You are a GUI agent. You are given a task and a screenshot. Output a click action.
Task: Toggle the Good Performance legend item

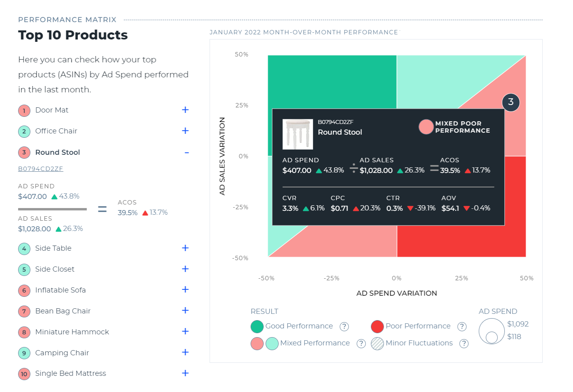click(x=299, y=326)
